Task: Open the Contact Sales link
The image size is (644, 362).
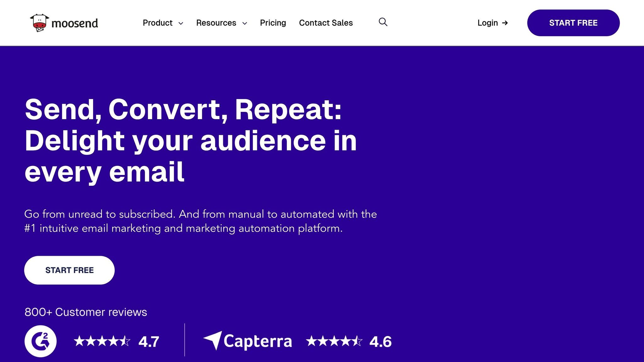Action: click(326, 23)
